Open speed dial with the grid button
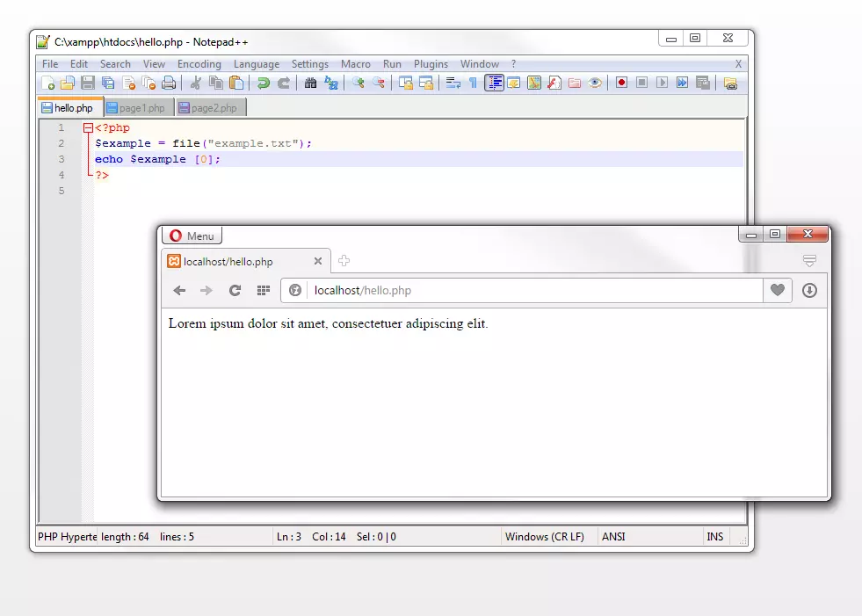Image resolution: width=862 pixels, height=616 pixels. pyautogui.click(x=262, y=290)
